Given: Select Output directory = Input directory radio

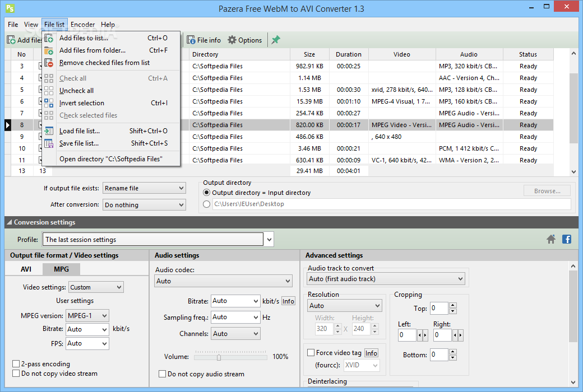Looking at the screenshot, I should pos(207,193).
